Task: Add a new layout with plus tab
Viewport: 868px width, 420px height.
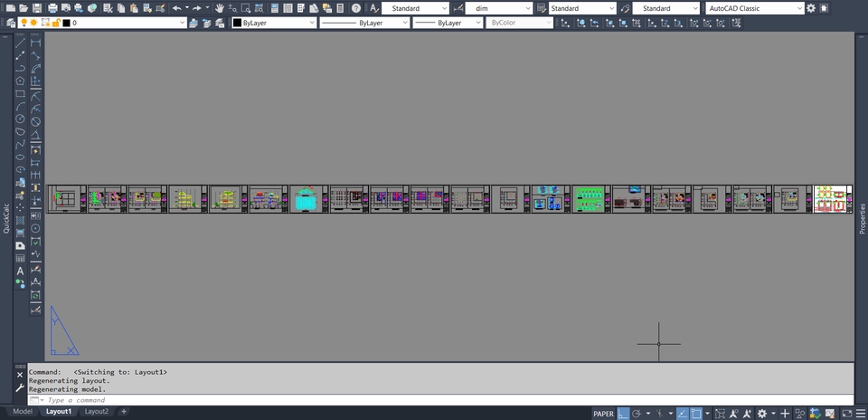Action: tap(124, 412)
